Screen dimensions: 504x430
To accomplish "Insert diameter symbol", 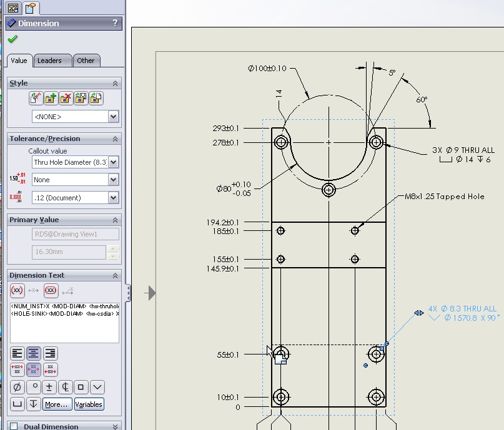I will (x=17, y=387).
